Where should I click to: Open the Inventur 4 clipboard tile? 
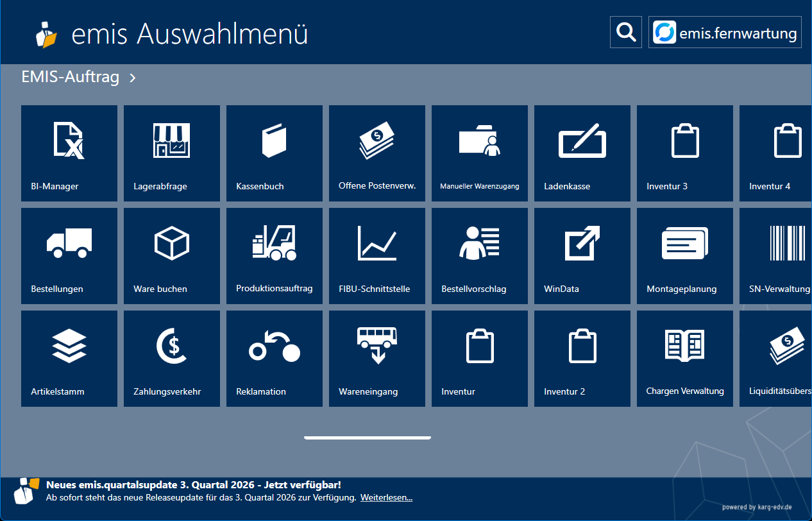coord(775,153)
